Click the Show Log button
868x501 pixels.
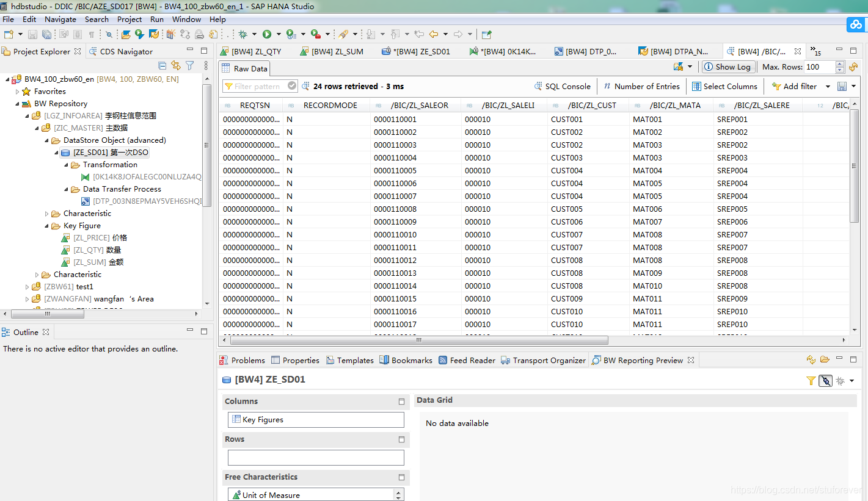(728, 67)
